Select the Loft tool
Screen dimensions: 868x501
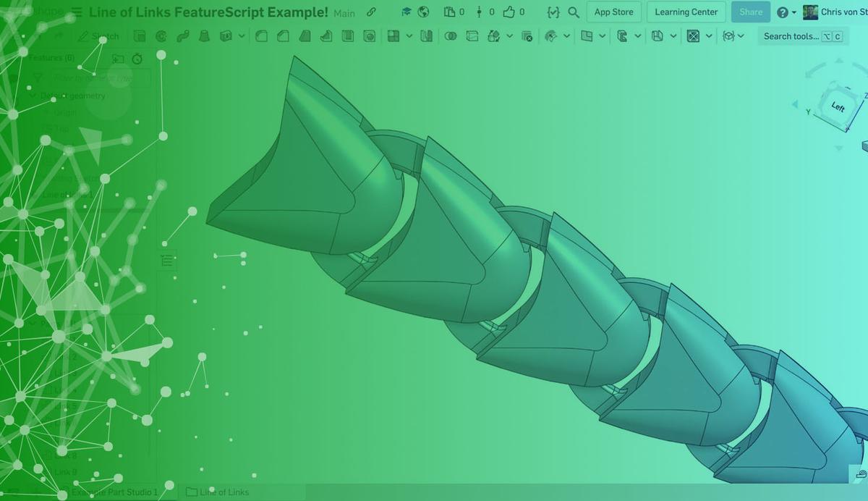[205, 36]
